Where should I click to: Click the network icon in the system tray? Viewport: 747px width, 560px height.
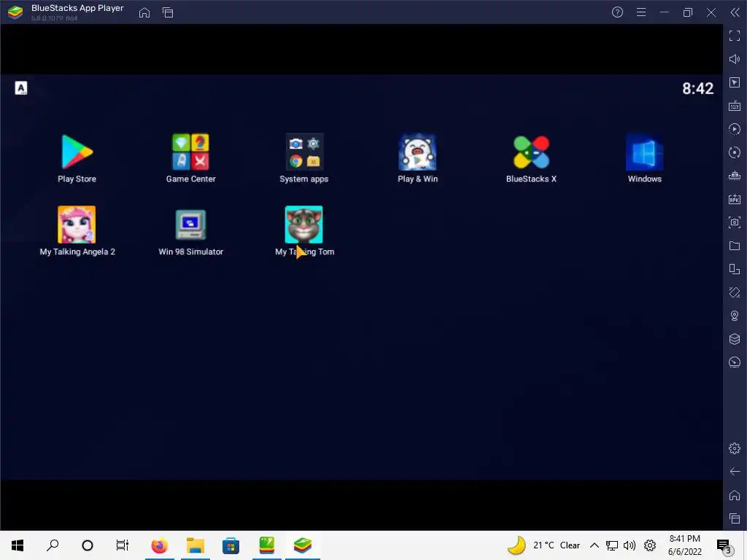pos(612,545)
